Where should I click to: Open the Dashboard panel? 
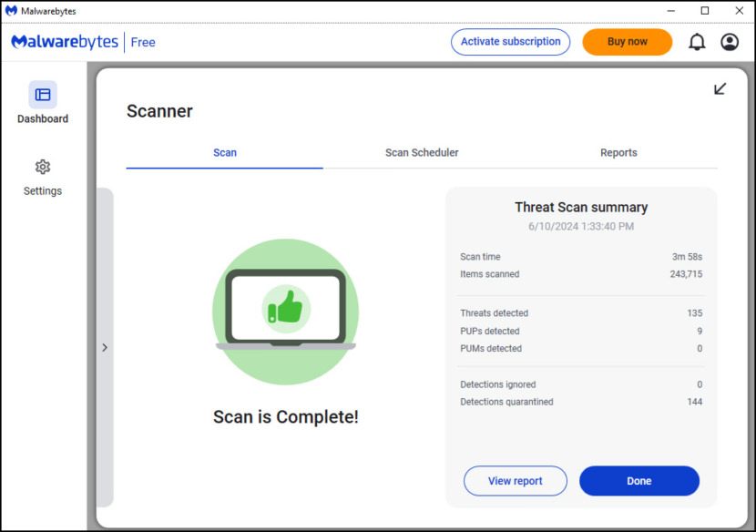[42, 102]
